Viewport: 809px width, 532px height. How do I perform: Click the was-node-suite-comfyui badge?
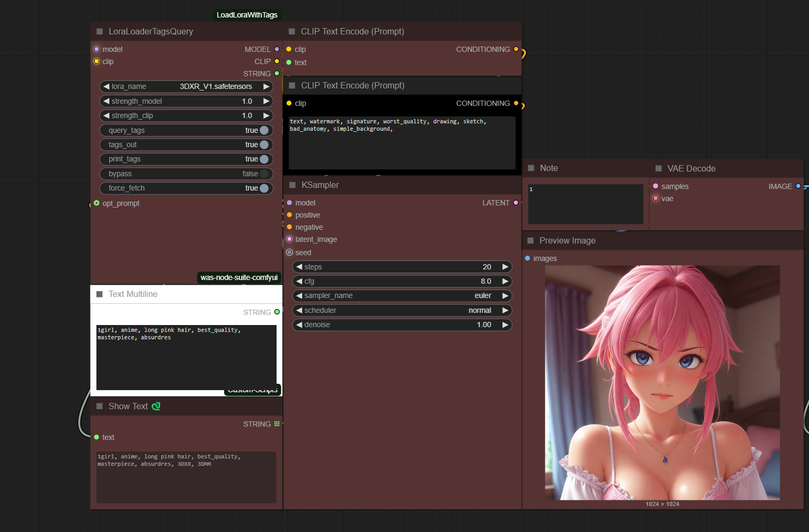pyautogui.click(x=239, y=277)
